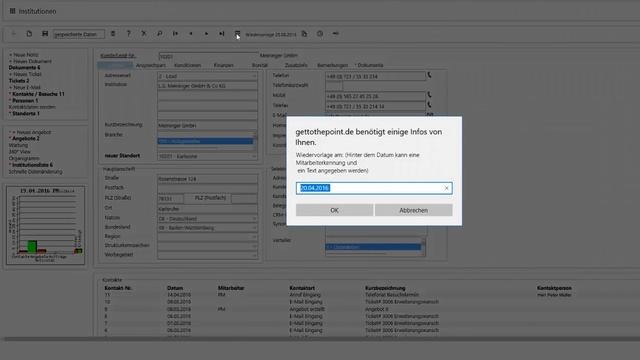Click the PLZ (Postfach) button

pyautogui.click(x=210, y=198)
